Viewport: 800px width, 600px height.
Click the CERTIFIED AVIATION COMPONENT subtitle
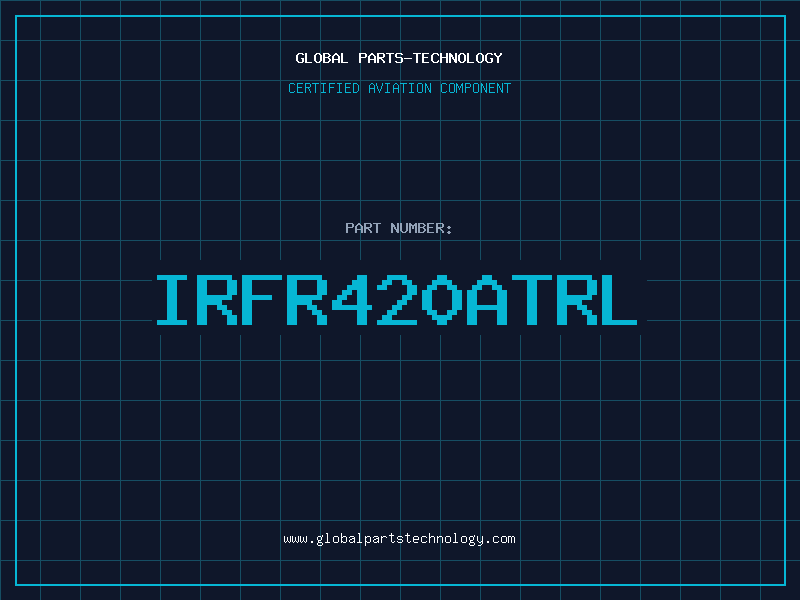tap(399, 89)
